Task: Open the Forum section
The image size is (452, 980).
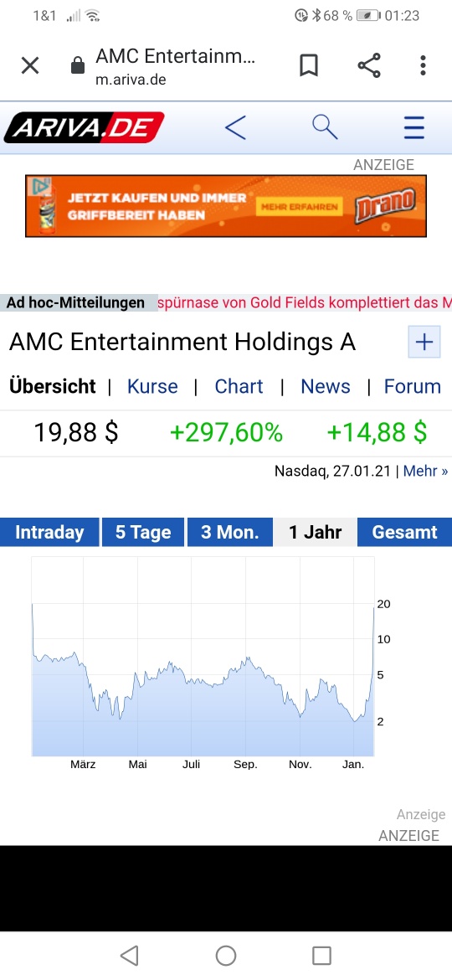Action: point(412,386)
